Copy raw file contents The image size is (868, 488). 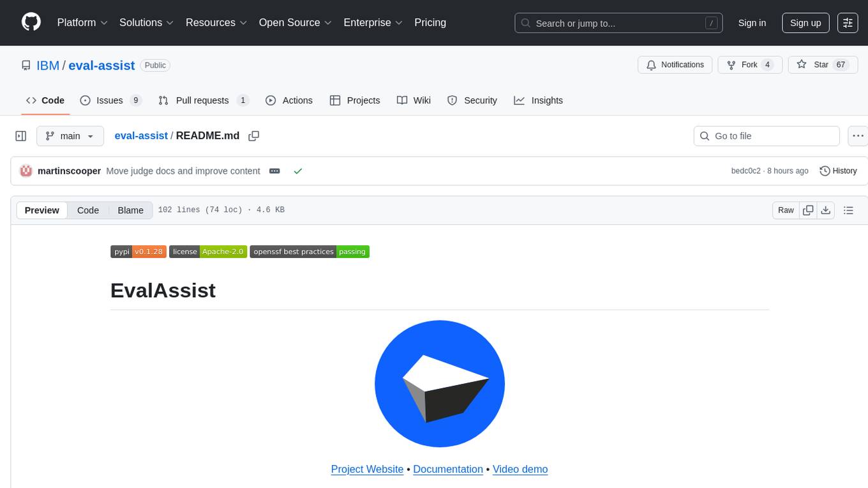(x=808, y=210)
